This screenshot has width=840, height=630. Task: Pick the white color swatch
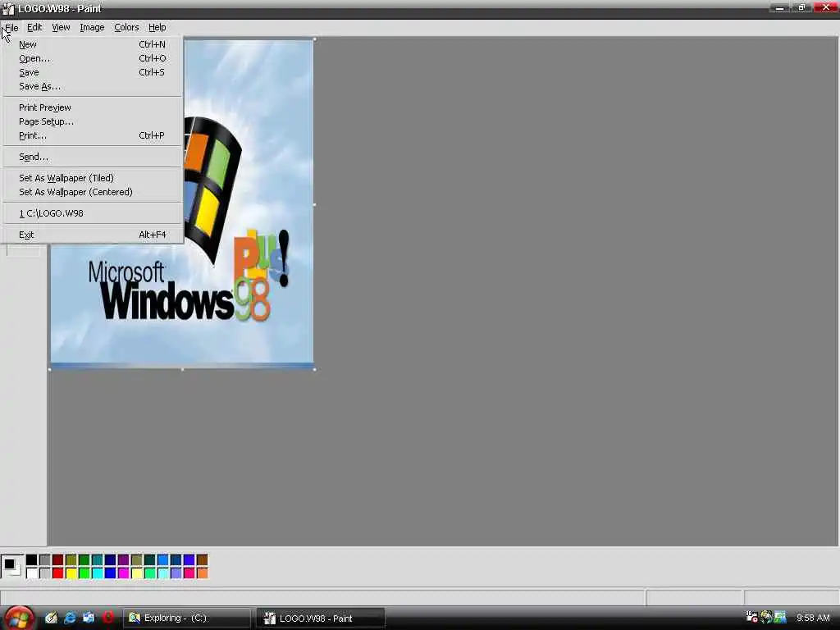(x=32, y=573)
